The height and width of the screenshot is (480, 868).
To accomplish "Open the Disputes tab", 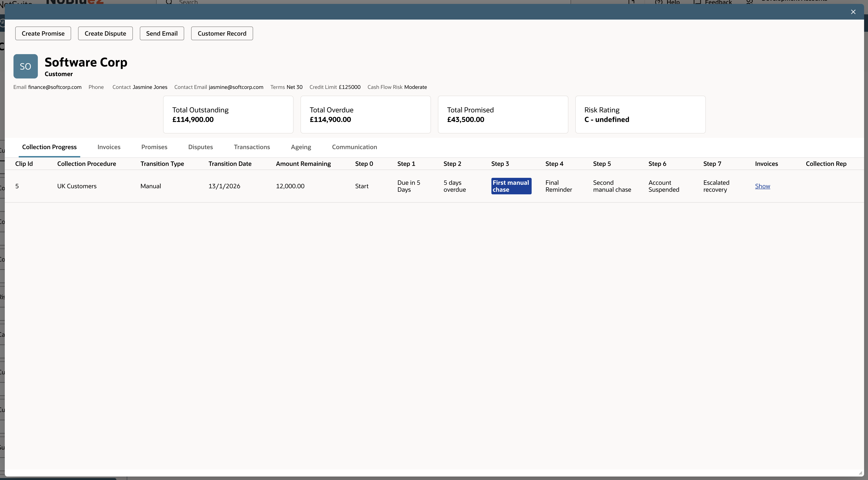I will [200, 147].
